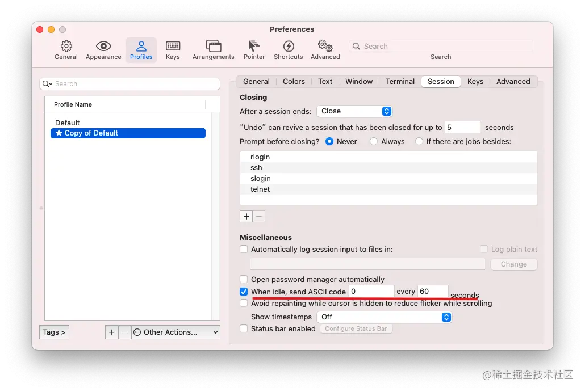Switch to the Window tab
Image resolution: width=585 pixels, height=392 pixels.
(x=359, y=81)
